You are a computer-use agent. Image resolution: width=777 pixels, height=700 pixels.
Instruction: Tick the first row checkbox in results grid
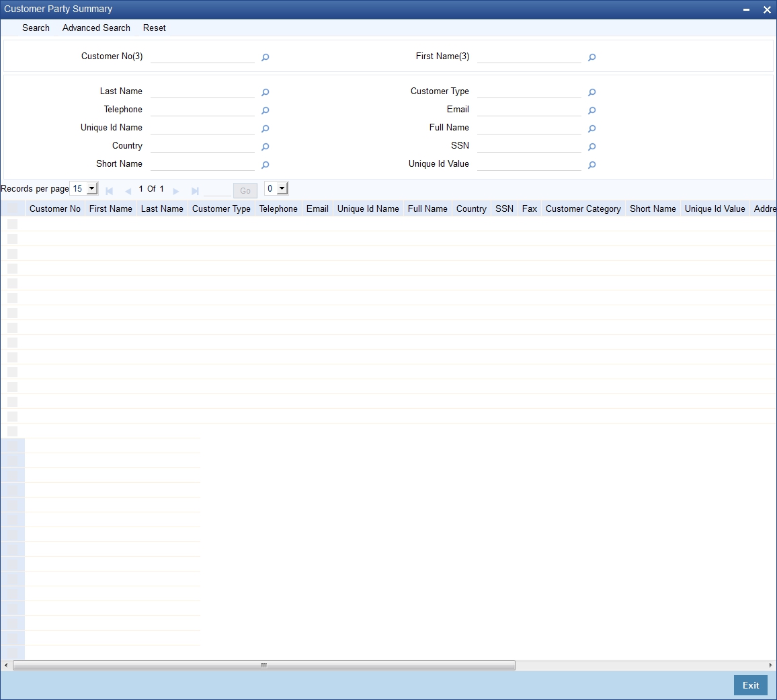click(x=12, y=224)
